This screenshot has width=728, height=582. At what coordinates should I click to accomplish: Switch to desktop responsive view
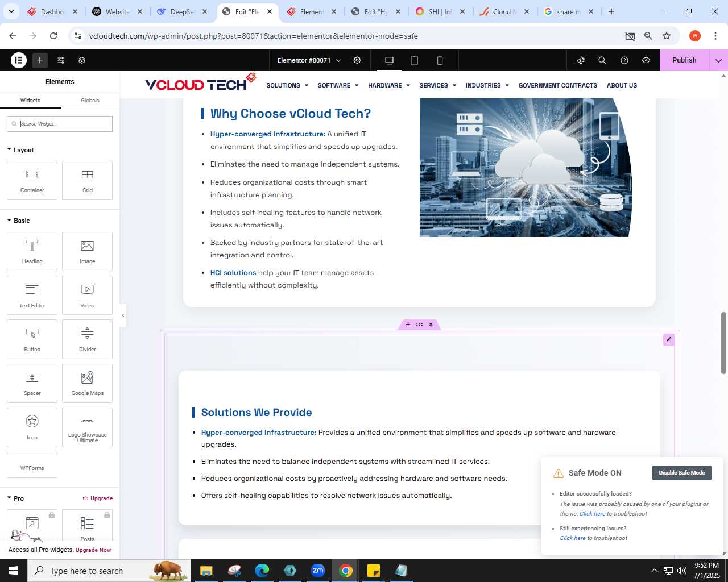389,60
